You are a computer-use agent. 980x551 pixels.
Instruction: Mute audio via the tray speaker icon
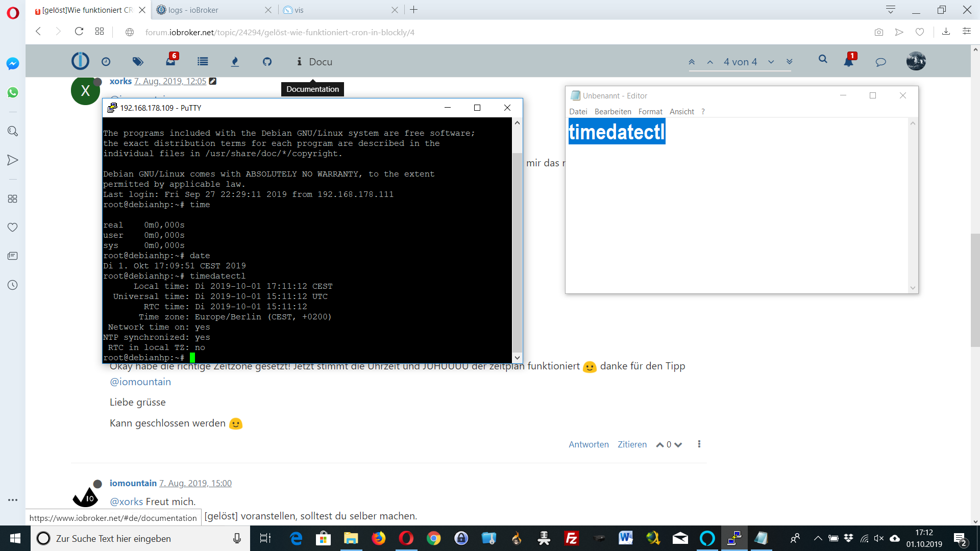(x=879, y=538)
